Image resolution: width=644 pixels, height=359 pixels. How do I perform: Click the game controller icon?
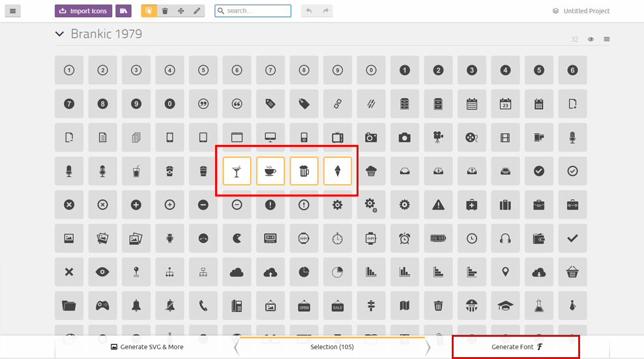tap(102, 305)
